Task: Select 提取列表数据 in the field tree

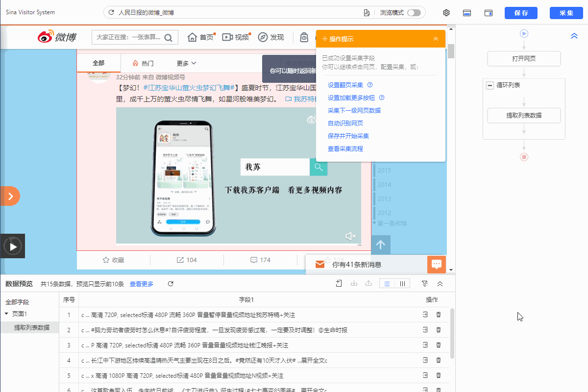Action: (32, 327)
